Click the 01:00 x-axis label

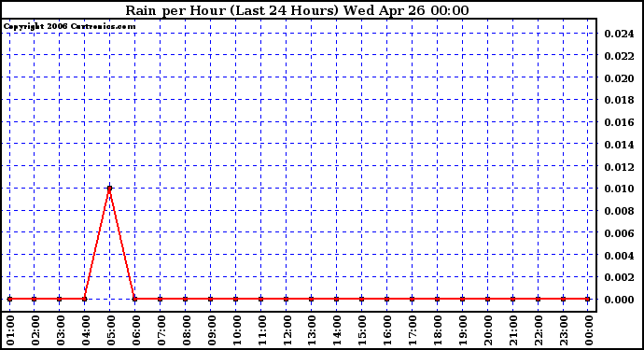point(10,330)
